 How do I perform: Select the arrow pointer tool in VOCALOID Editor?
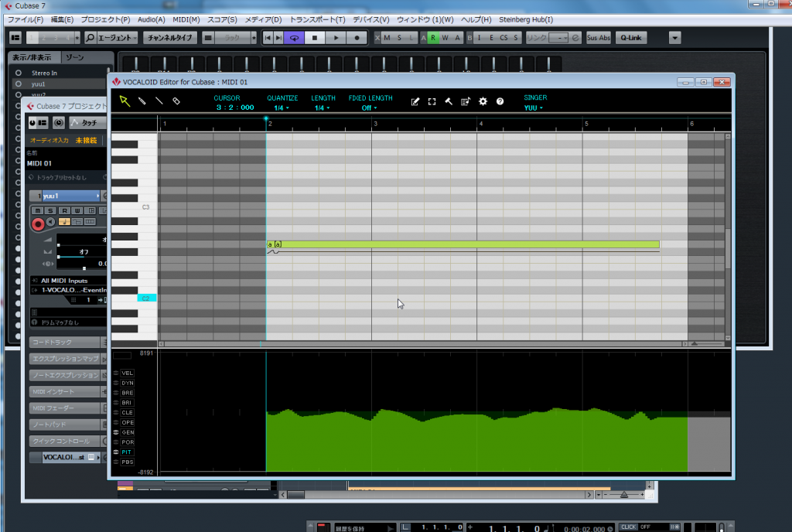coord(125,101)
